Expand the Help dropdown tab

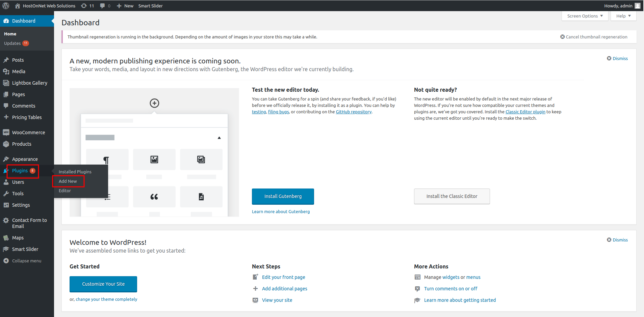tap(623, 16)
